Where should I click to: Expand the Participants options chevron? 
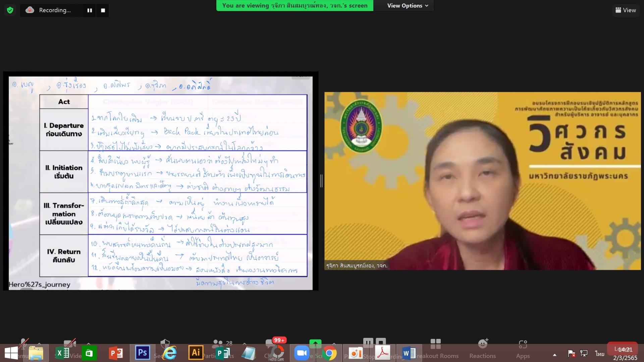coord(245,344)
